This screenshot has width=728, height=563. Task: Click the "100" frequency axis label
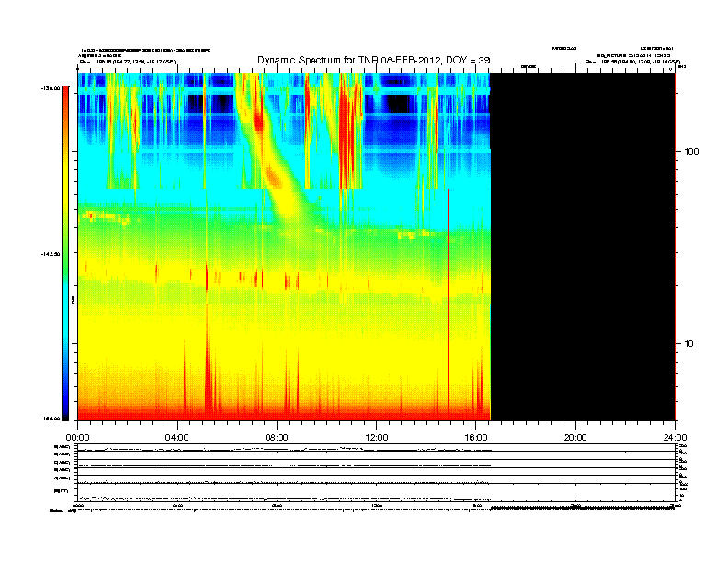[692, 152]
